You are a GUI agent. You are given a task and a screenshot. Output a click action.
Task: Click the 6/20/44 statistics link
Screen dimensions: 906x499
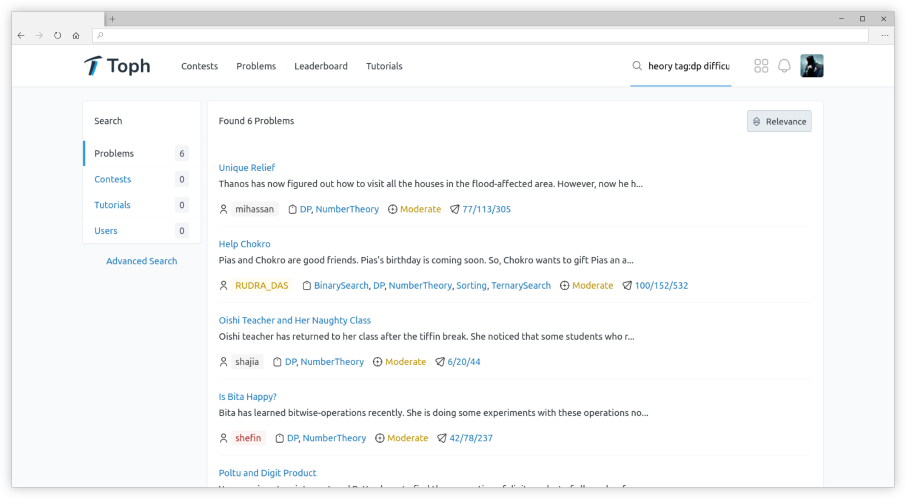click(463, 362)
